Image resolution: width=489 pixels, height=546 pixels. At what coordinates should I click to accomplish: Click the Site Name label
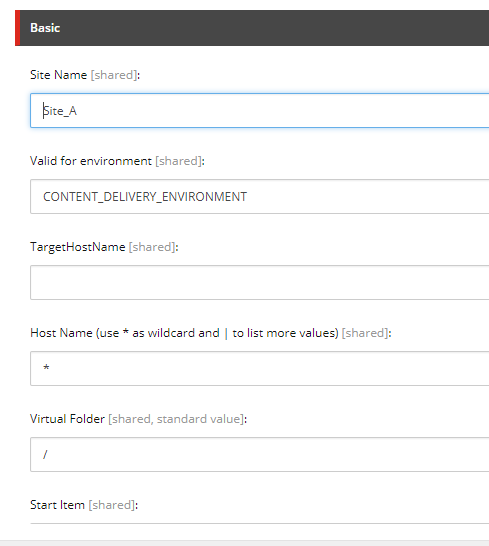(x=59, y=75)
